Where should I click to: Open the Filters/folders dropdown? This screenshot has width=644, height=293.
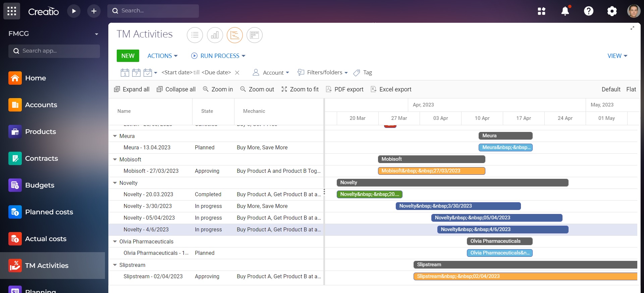pyautogui.click(x=323, y=73)
